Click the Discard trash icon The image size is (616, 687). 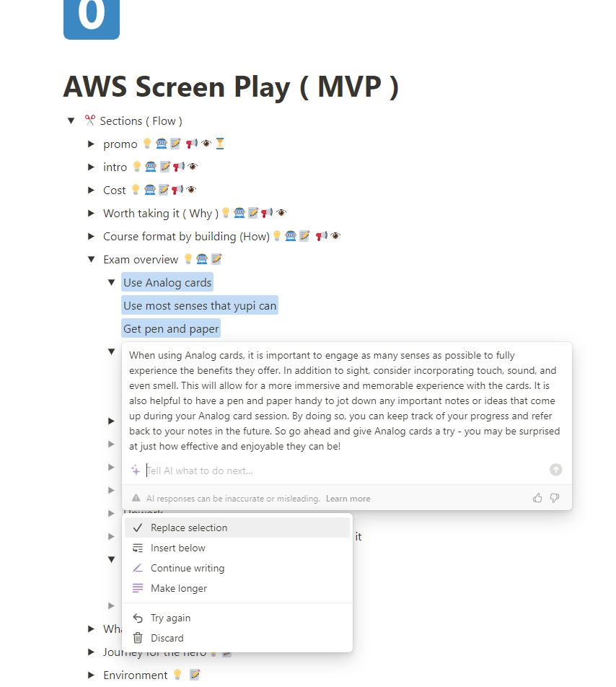pos(138,637)
